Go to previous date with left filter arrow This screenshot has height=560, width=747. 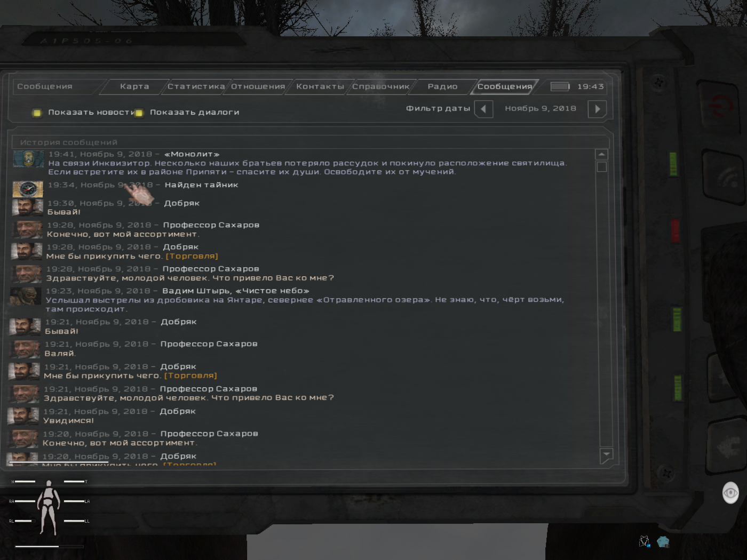(x=483, y=109)
